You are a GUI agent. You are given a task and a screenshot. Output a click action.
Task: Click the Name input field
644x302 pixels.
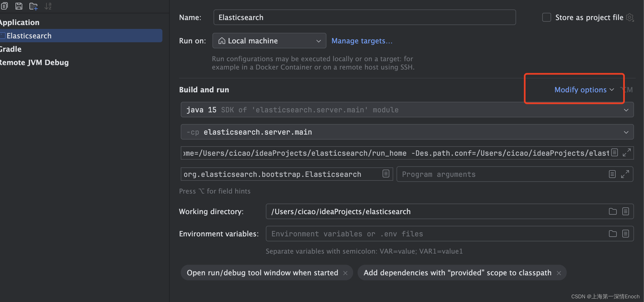pos(365,17)
